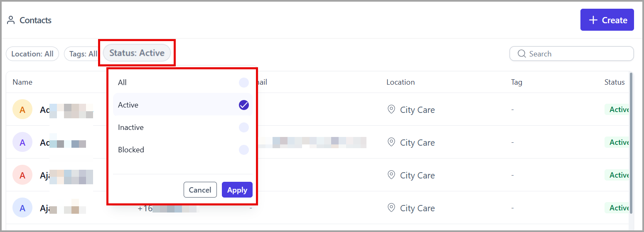Click the contacts table vertical scrollbar
Image resolution: width=644 pixels, height=232 pixels.
point(631,143)
